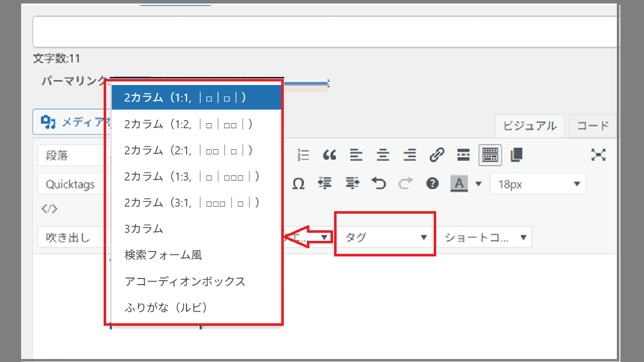
Task: Open keyboard shortcuts help
Action: pyautogui.click(x=432, y=184)
